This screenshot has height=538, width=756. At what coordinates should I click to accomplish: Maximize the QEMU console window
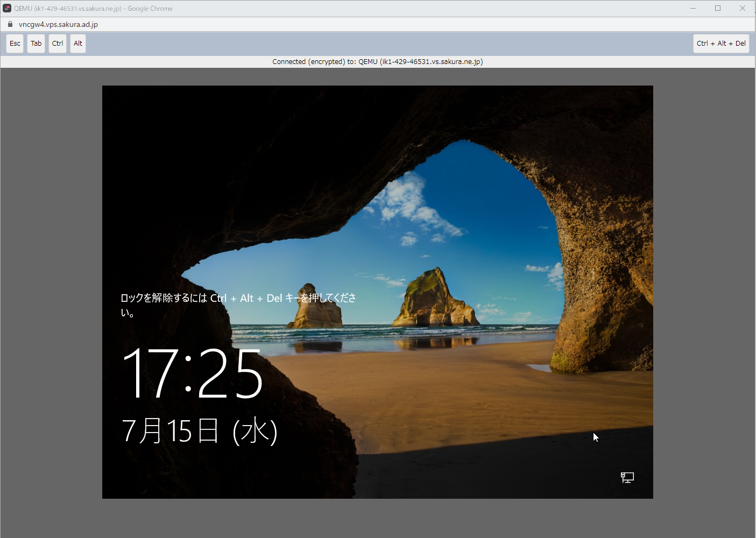718,8
